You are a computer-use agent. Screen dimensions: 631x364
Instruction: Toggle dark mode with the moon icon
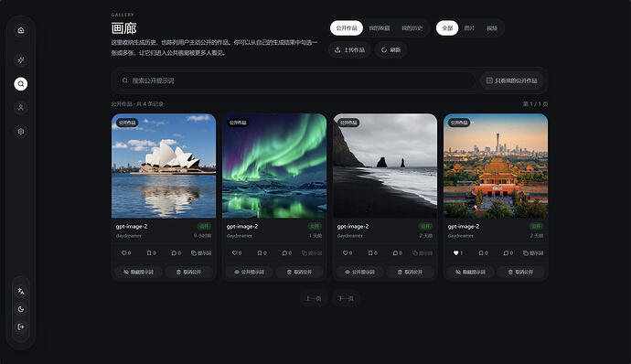pos(21,309)
